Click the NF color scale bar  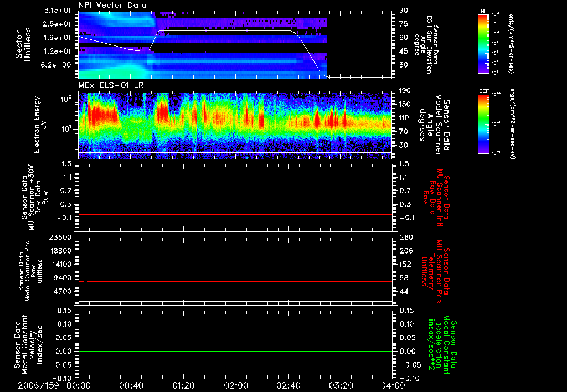483,43
